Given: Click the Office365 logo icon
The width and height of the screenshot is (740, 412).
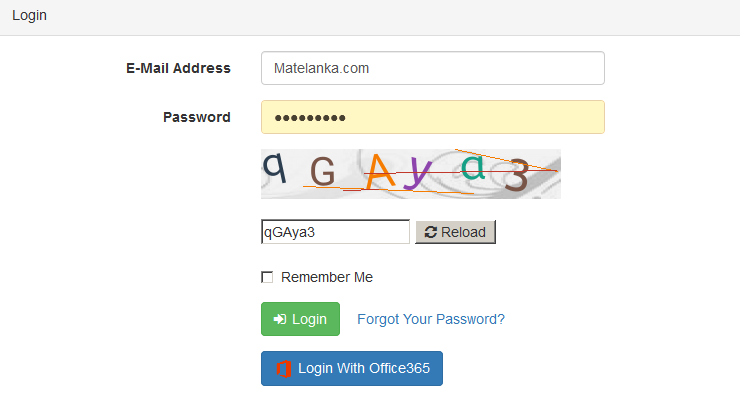Looking at the screenshot, I should [x=284, y=368].
